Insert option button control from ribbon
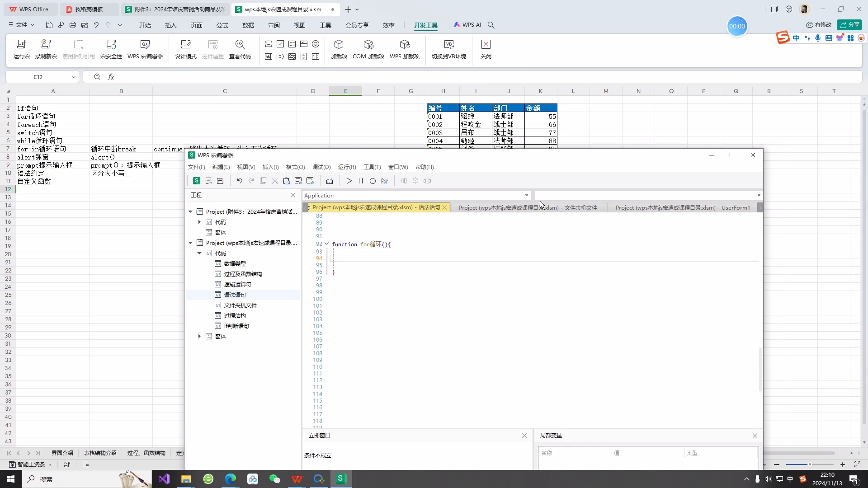 (x=316, y=44)
